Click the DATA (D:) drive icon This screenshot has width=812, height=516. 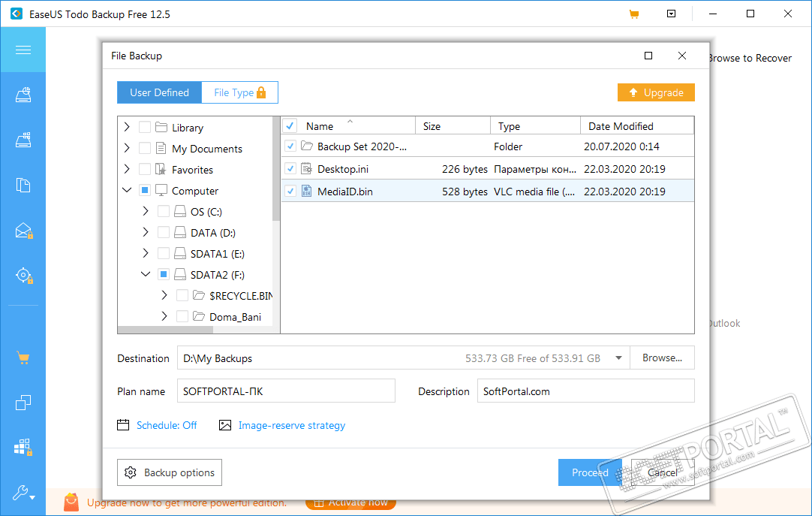tap(180, 233)
